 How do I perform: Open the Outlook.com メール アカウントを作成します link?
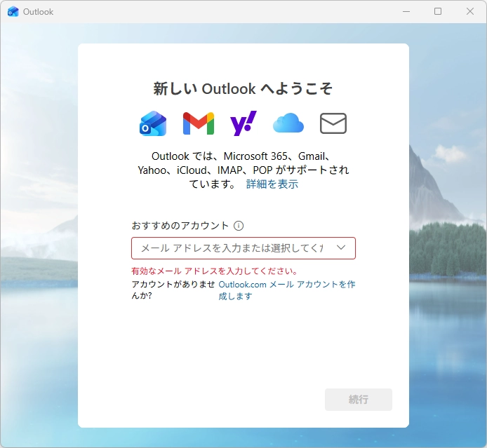click(287, 290)
